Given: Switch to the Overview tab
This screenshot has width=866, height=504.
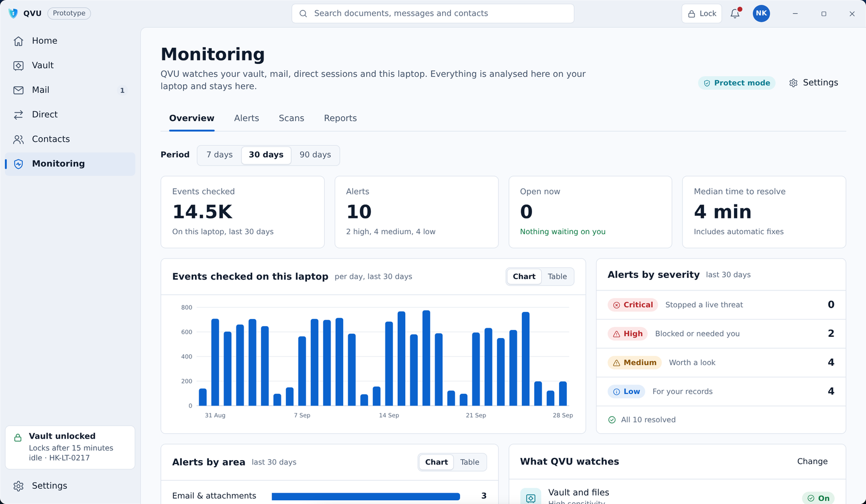Looking at the screenshot, I should point(192,118).
